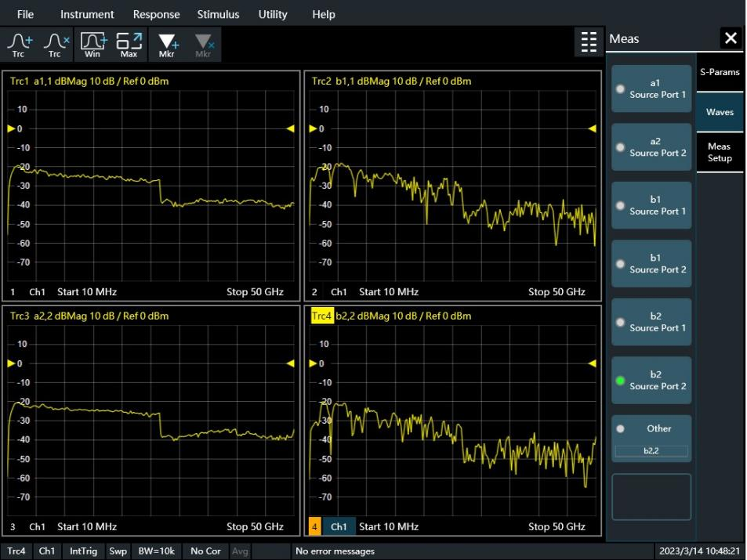Click the Ch1 channel label in window 4
The height and width of the screenshot is (560, 747).
click(339, 526)
